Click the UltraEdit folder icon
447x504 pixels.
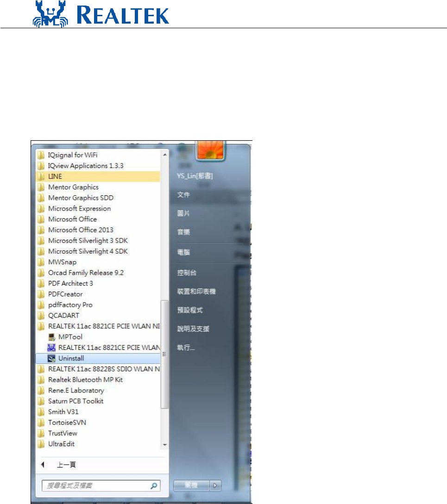click(41, 444)
